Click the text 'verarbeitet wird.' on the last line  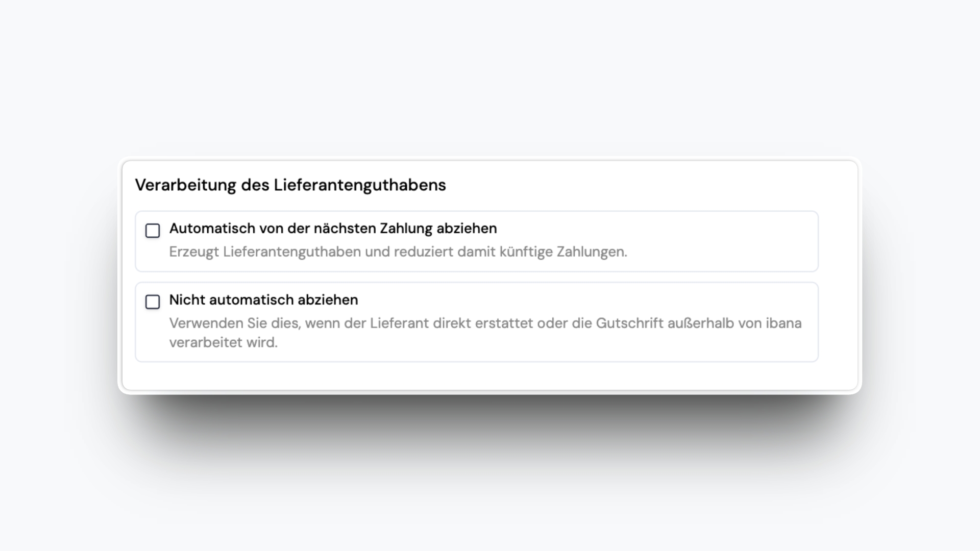(x=223, y=342)
